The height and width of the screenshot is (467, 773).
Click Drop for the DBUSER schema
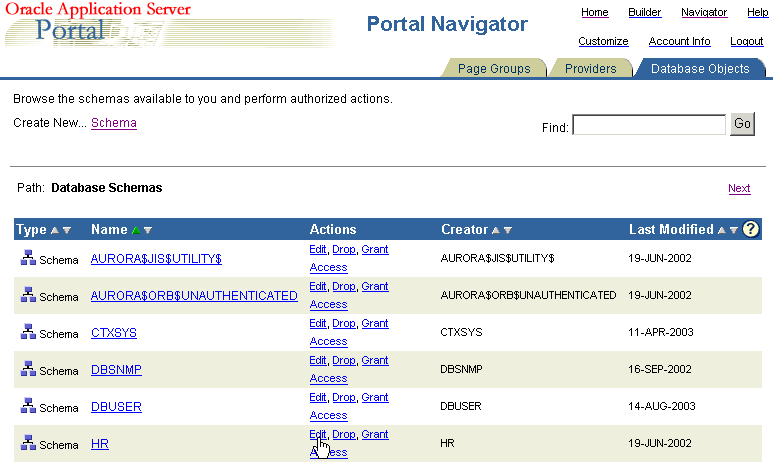point(344,397)
